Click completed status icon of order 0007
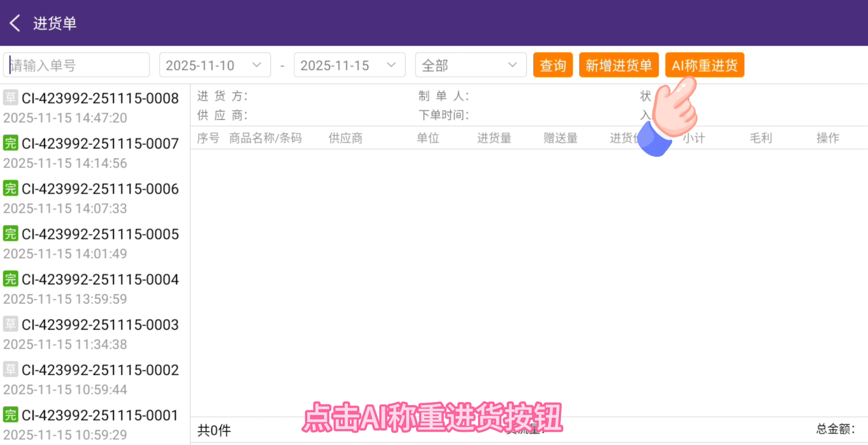The width and height of the screenshot is (868, 445). 10,143
